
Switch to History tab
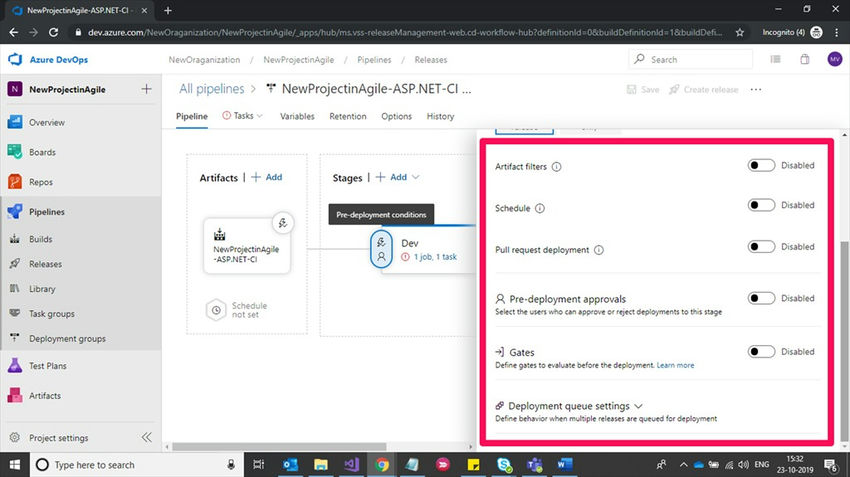tap(440, 116)
